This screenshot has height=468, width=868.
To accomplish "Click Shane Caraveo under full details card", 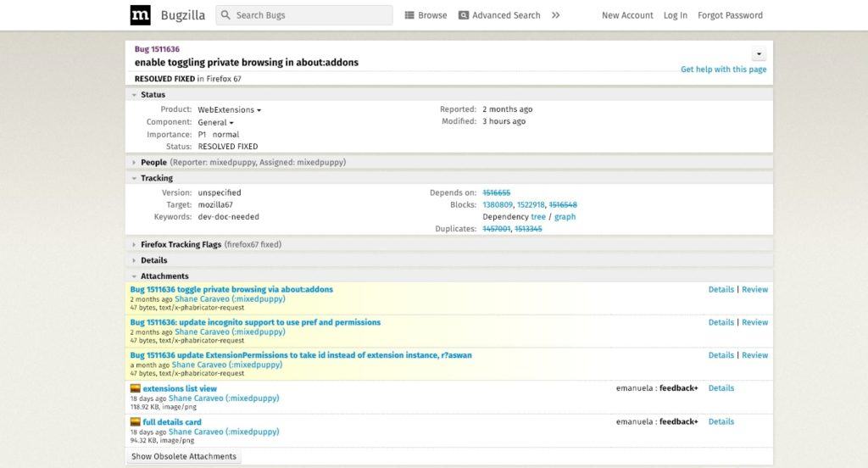I will tap(224, 432).
